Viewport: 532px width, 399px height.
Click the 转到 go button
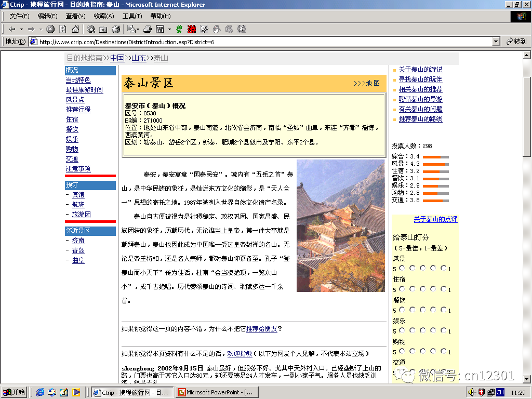click(516, 42)
